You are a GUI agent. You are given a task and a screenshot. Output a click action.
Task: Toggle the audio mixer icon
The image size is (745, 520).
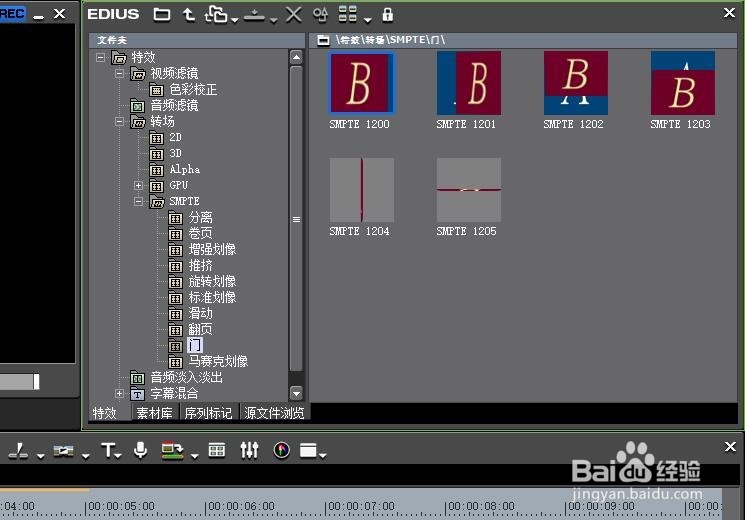pyautogui.click(x=249, y=450)
